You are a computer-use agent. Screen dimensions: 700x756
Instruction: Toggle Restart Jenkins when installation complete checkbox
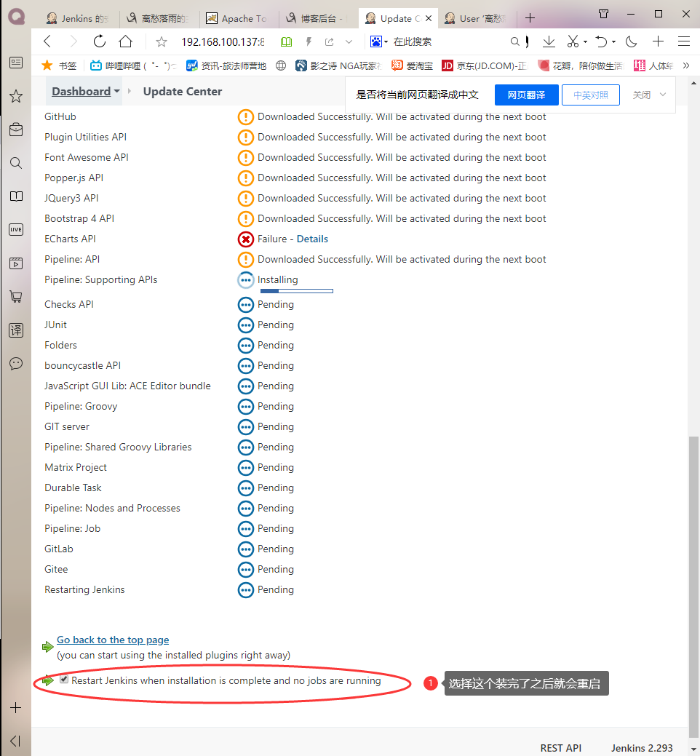pos(64,680)
